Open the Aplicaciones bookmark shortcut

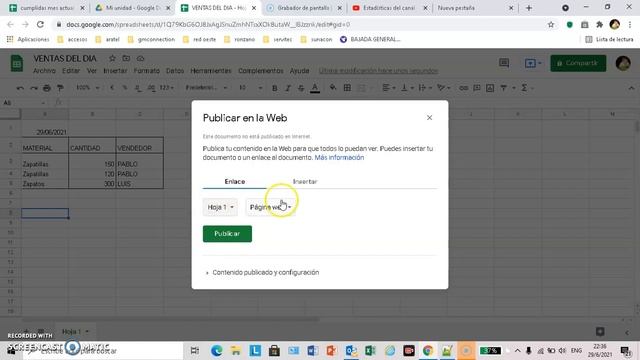[x=28, y=39]
